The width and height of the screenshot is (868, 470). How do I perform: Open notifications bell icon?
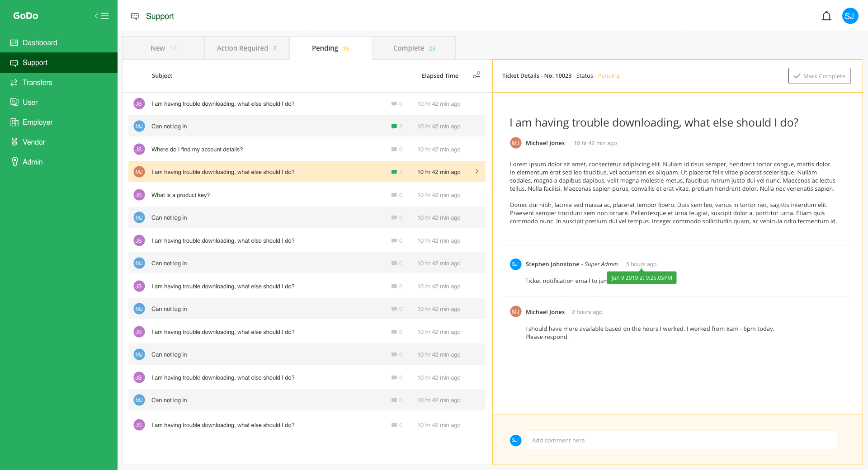click(x=826, y=16)
